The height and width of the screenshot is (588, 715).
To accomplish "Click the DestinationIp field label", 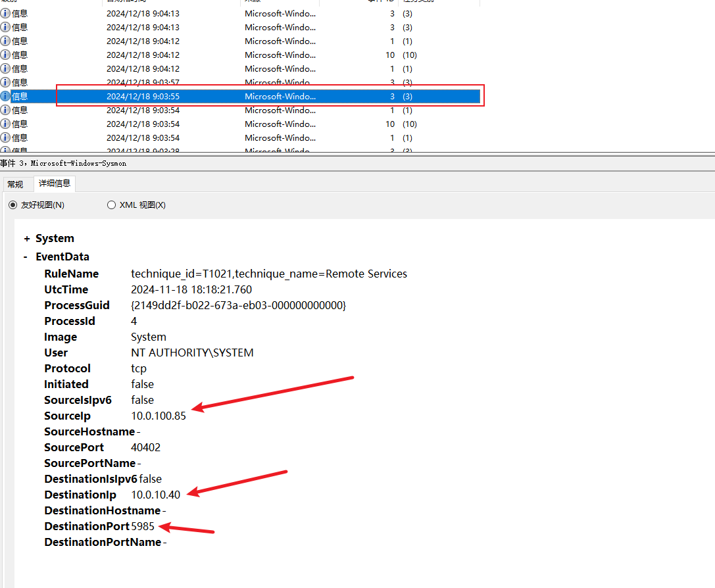I will pyautogui.click(x=80, y=495).
